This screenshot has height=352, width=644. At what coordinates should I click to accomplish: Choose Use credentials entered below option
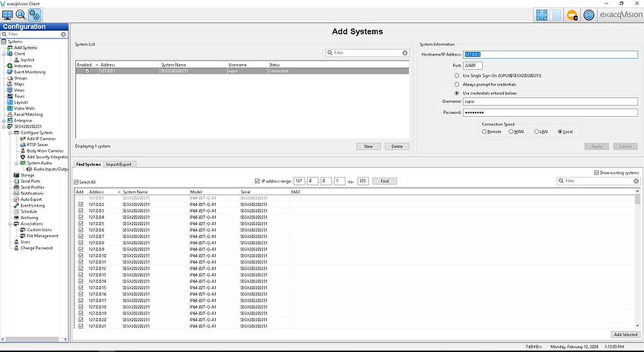pyautogui.click(x=457, y=93)
